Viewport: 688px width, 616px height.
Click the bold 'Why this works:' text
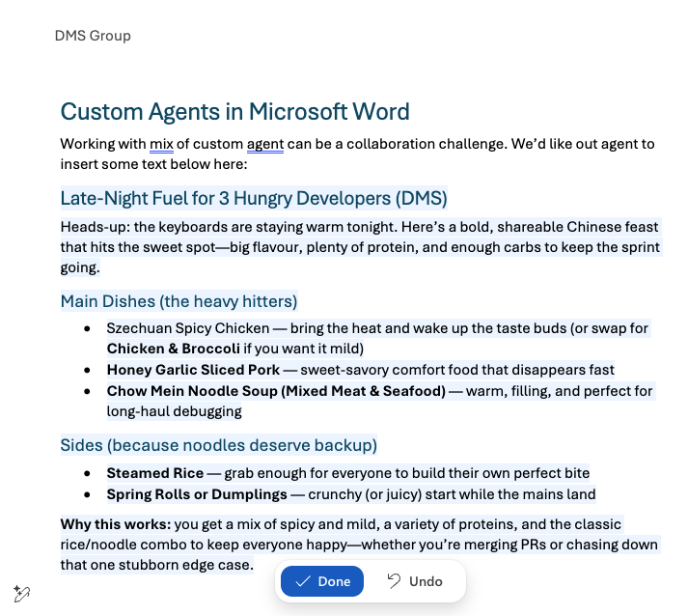(x=116, y=524)
